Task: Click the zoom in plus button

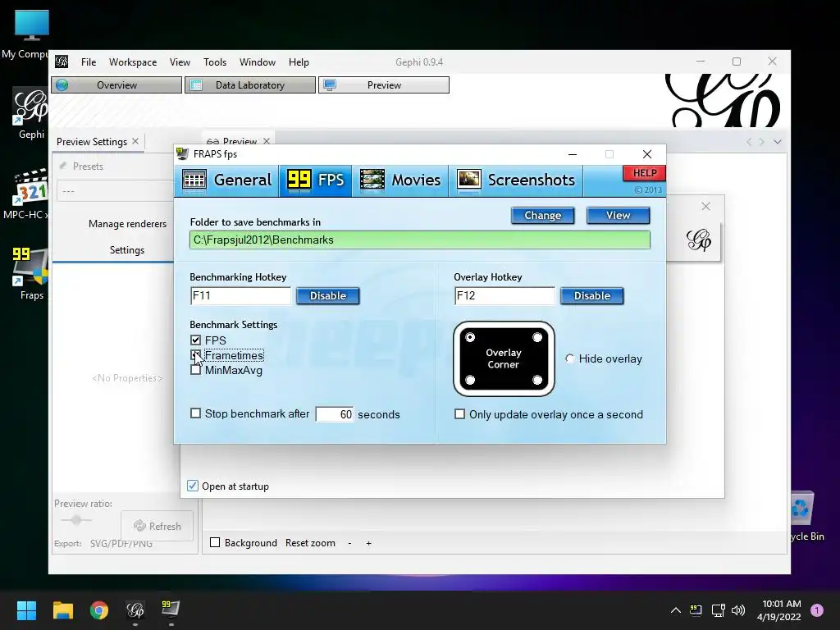Action: pos(368,543)
